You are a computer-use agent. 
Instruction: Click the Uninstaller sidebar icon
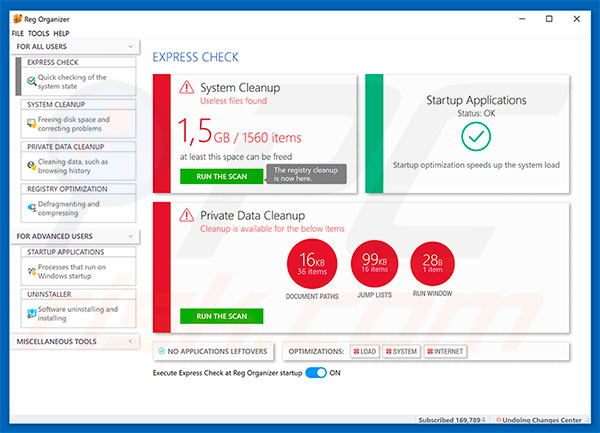point(32,313)
